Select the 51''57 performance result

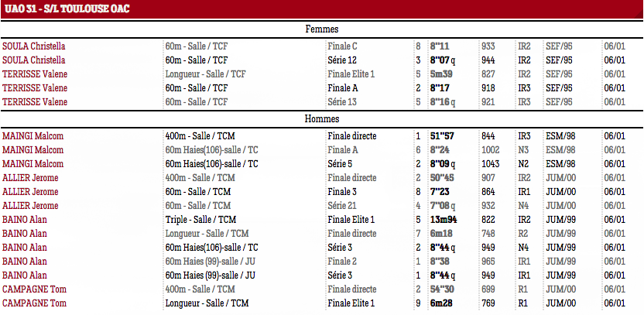[442, 136]
